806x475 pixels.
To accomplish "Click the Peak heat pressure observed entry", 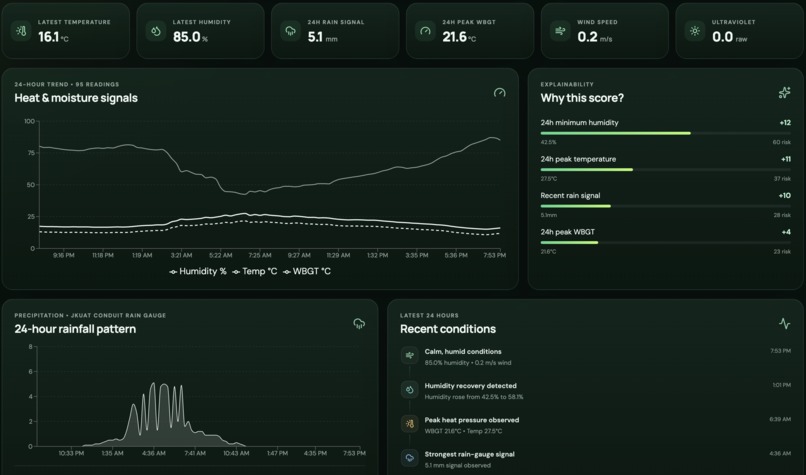I will click(596, 425).
